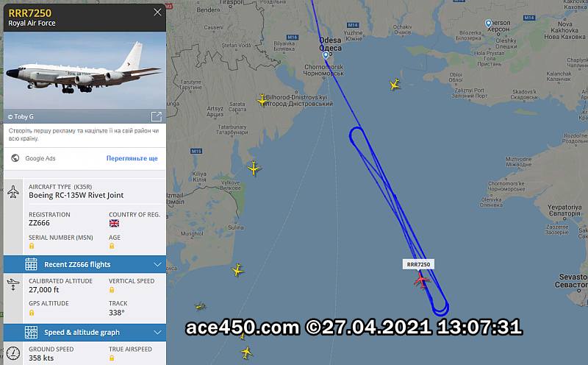Image resolution: width=588 pixels, height=365 pixels.
Task: Click the calendar icon beside Recent flights
Action: coord(31,264)
